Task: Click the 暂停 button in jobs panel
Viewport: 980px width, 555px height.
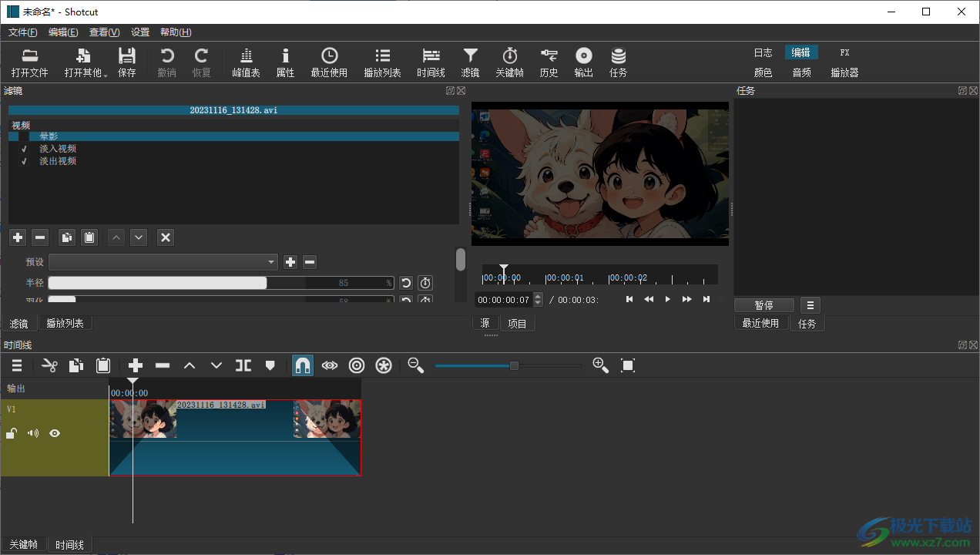Action: 764,305
